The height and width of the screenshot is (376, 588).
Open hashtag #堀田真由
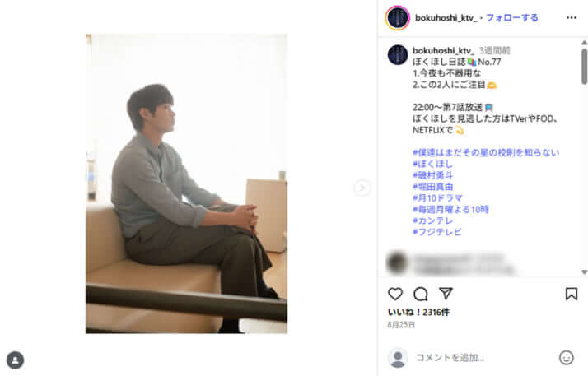[x=432, y=187]
